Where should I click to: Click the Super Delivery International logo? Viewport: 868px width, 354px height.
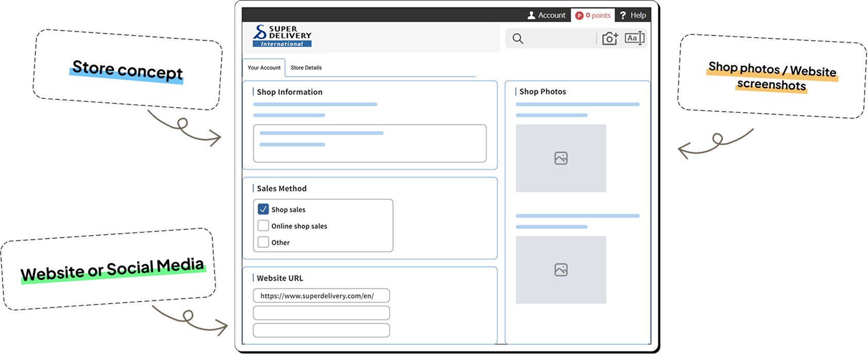(282, 36)
